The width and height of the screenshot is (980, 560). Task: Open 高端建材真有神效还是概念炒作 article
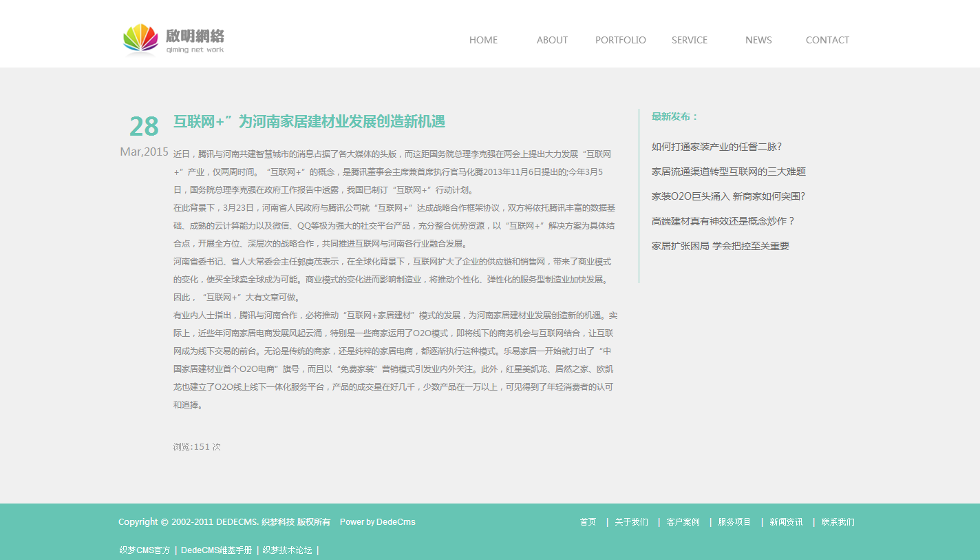click(x=723, y=221)
